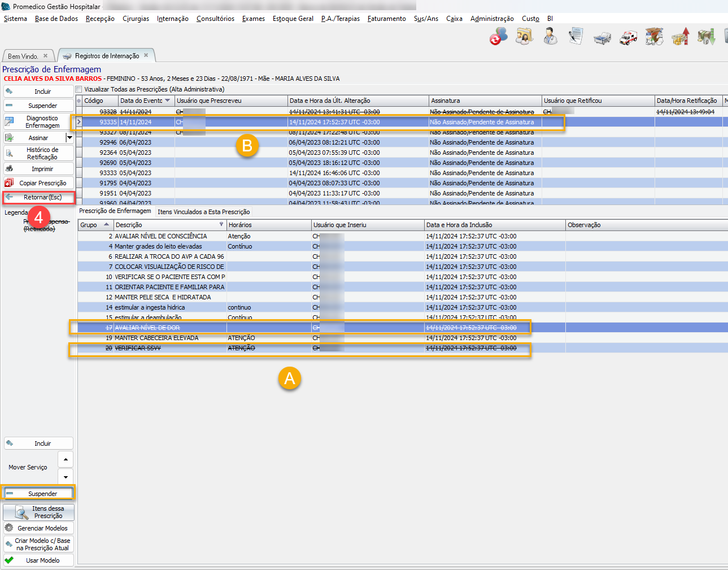The width and height of the screenshot is (728, 570).
Task: Click the hospital bed toolbar icon
Action: (x=602, y=38)
